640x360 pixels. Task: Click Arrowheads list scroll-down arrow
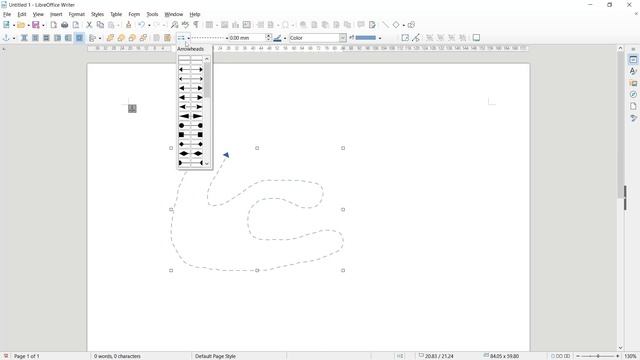click(207, 164)
